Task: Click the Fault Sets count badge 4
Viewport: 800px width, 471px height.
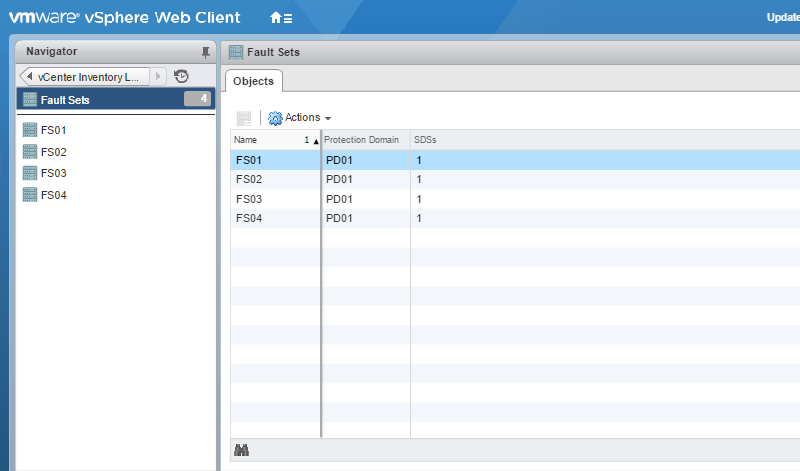Action: [x=197, y=98]
